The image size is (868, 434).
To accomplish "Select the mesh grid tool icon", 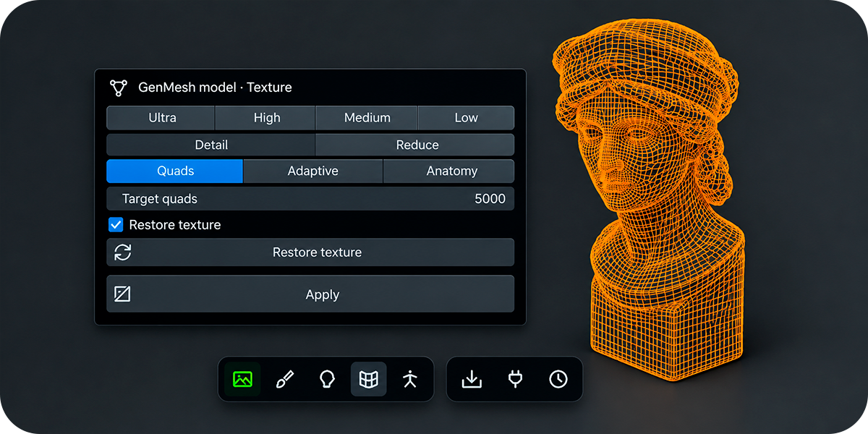I will pyautogui.click(x=369, y=379).
